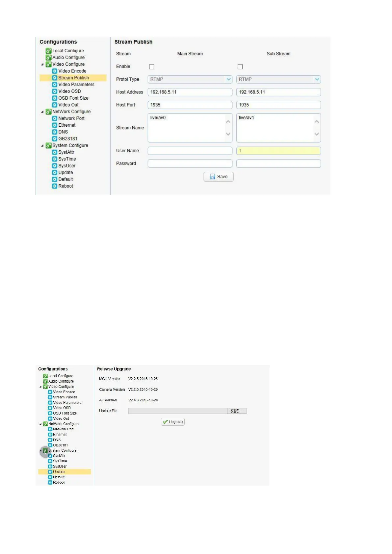Screen dimensions: 392x554
Task: Click the Main Stream Host Address field
Action: (x=190, y=92)
